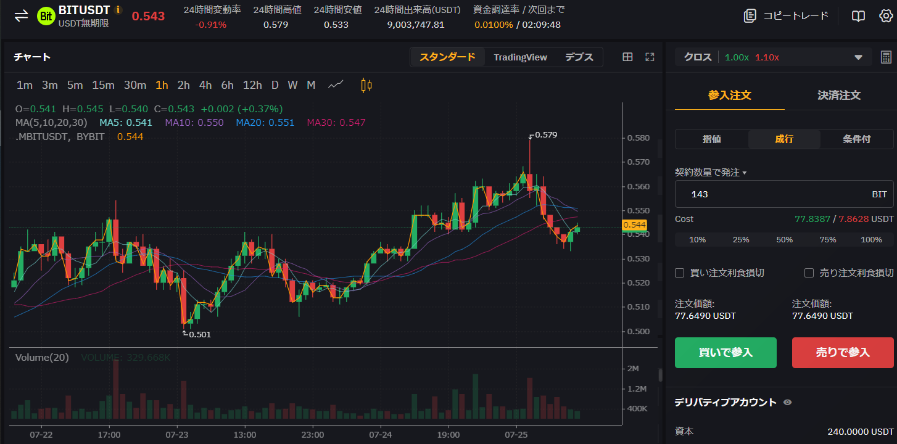
Task: Open the calculator icon
Action: (886, 57)
